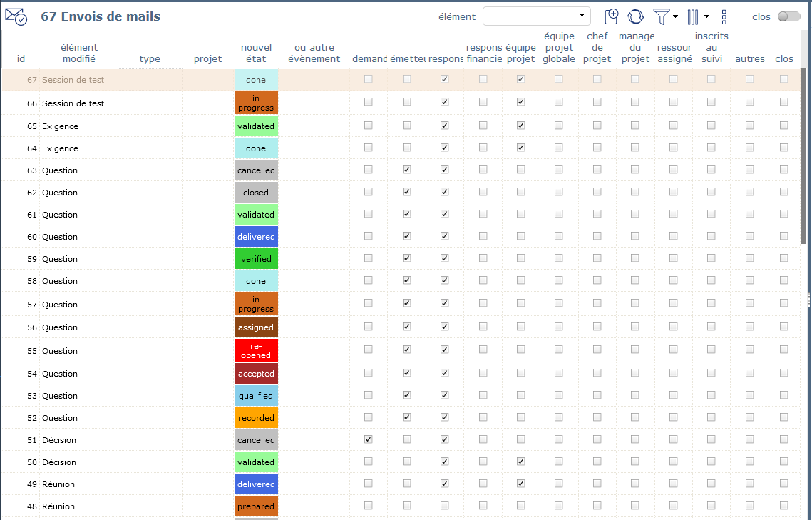Create a new mail sending item
This screenshot has height=520, width=812.
tap(611, 16)
